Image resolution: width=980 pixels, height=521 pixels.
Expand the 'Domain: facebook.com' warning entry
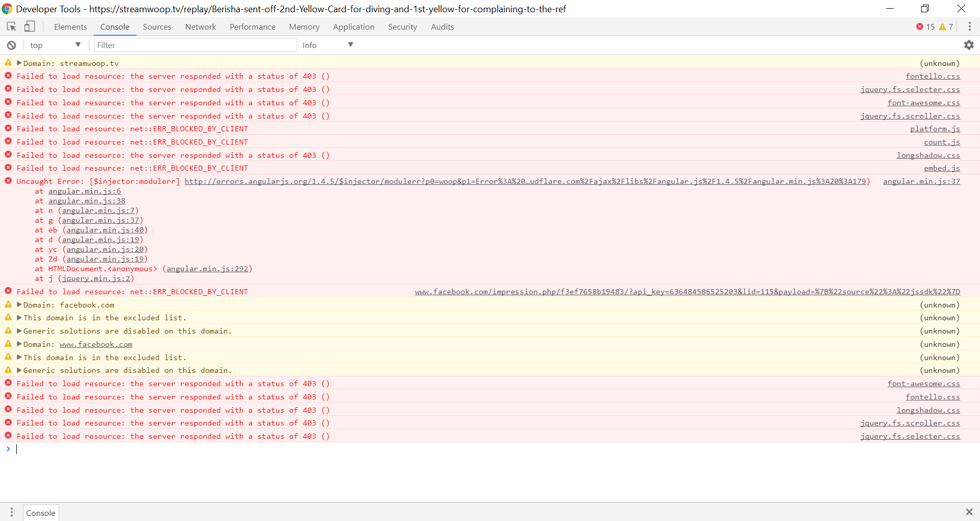coord(19,304)
